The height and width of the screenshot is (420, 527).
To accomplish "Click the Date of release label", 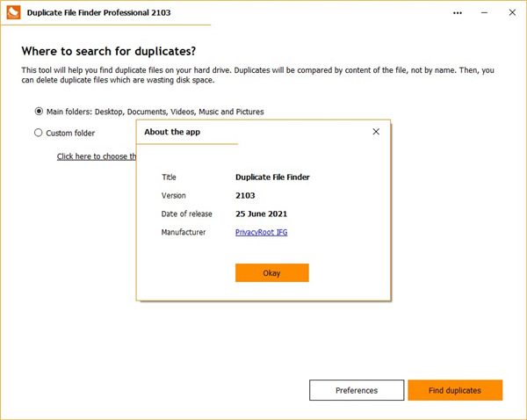I will 186,214.
